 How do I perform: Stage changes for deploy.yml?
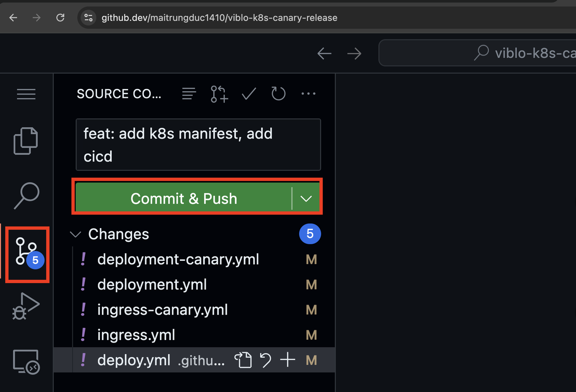[288, 360]
